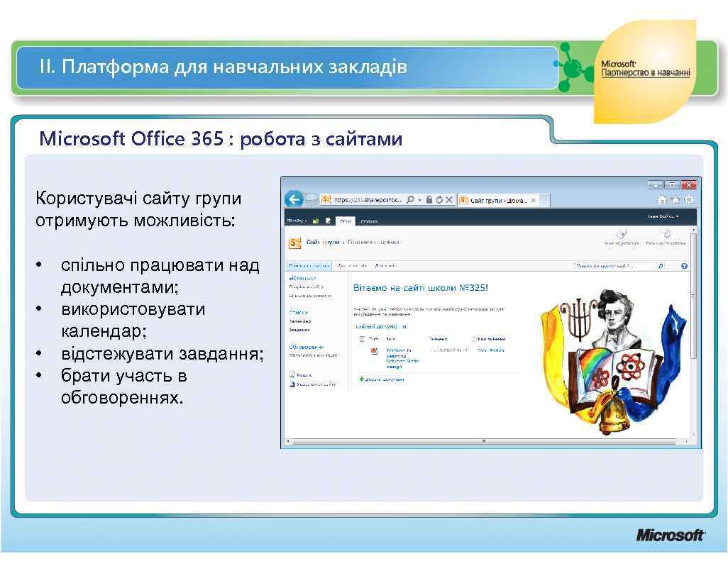Click the Tasks link in left navigation
Screen dimensions: 728x561
coord(299,330)
